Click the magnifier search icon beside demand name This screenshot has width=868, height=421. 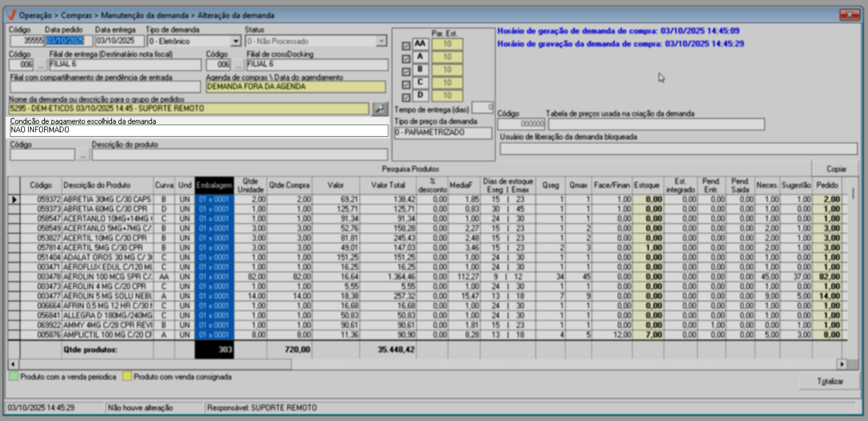(379, 108)
